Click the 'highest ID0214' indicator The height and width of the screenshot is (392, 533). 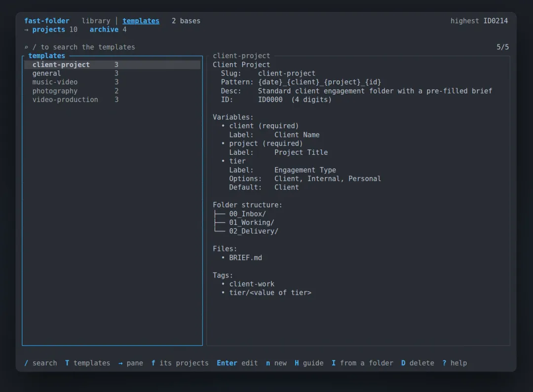coord(479,21)
